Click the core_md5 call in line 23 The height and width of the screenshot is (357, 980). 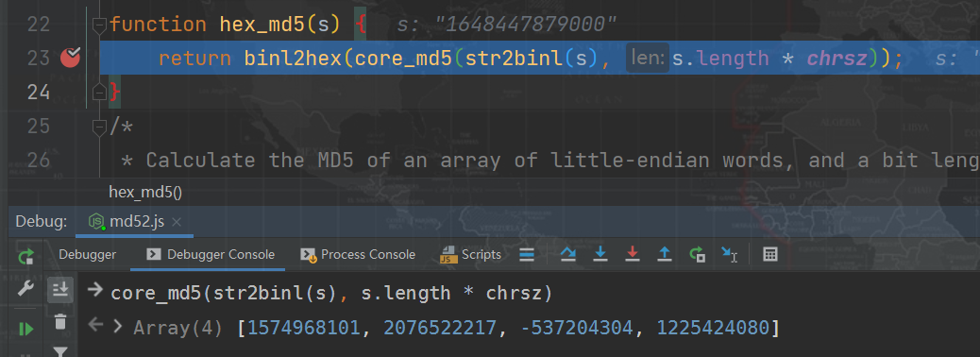[x=404, y=59]
